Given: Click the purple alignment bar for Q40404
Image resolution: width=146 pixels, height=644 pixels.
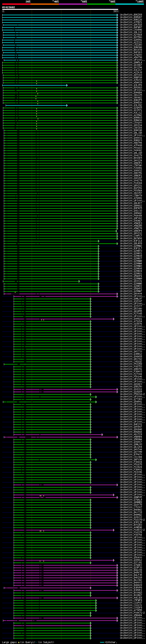Looking at the screenshot, I should click(x=61, y=294).
